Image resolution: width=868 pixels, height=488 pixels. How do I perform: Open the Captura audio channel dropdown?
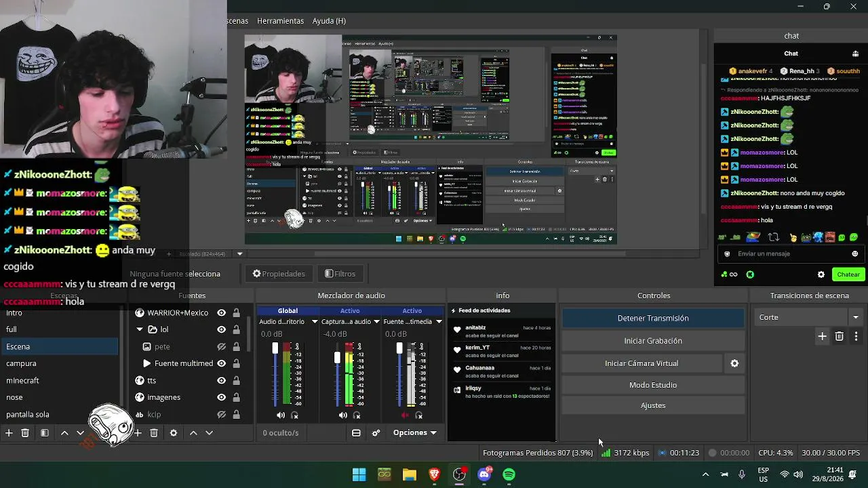[376, 321]
